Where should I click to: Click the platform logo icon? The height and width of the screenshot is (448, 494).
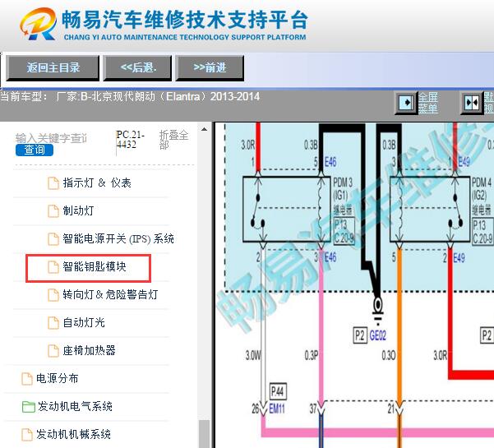tap(39, 24)
